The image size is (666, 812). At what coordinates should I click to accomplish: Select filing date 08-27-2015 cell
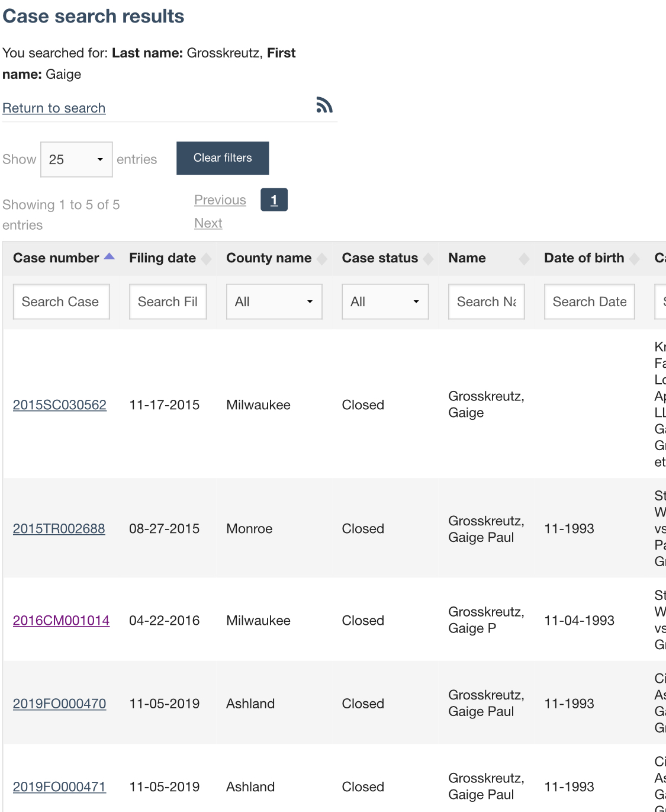pyautogui.click(x=165, y=529)
